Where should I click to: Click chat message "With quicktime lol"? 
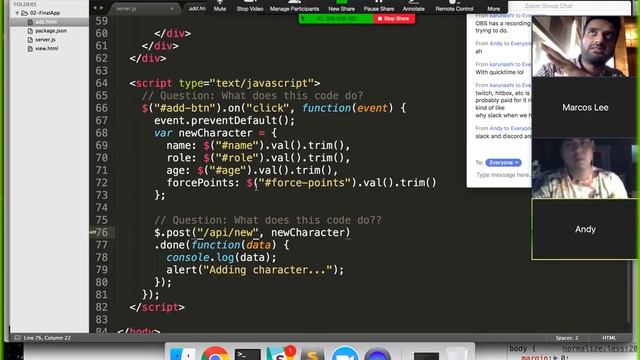(x=499, y=72)
